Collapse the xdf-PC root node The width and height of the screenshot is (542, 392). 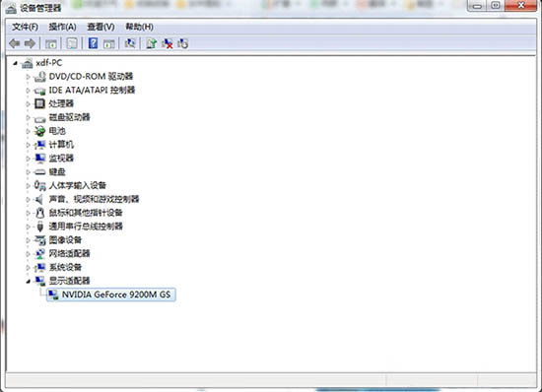15,63
